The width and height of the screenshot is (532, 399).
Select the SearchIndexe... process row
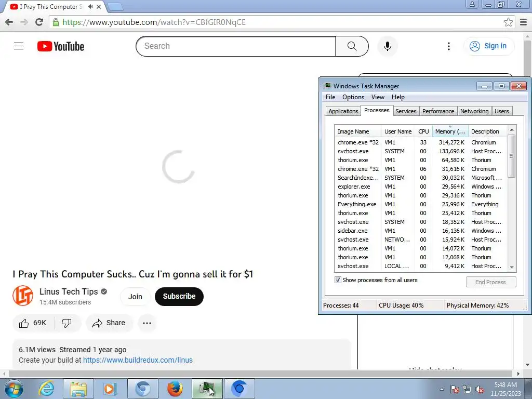click(420, 178)
